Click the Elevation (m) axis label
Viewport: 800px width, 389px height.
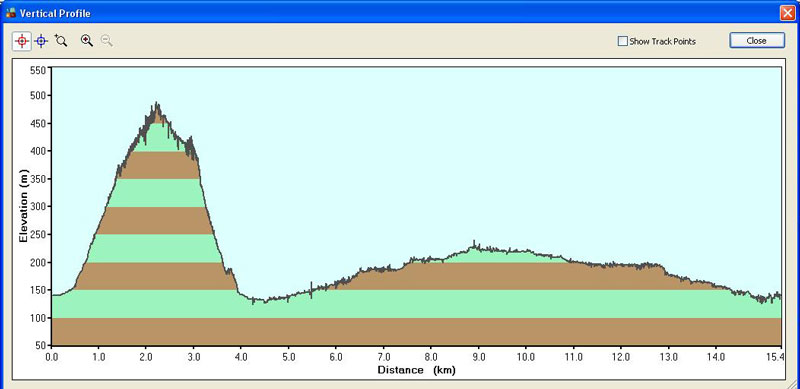(23, 206)
